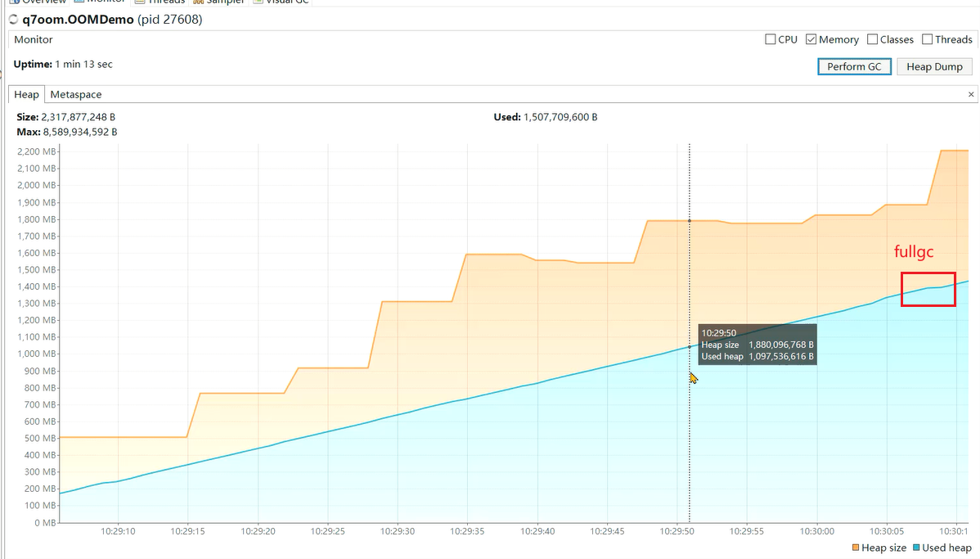Take a heap dump with Heap Dump
Image resolution: width=980 pixels, height=559 pixels.
934,66
